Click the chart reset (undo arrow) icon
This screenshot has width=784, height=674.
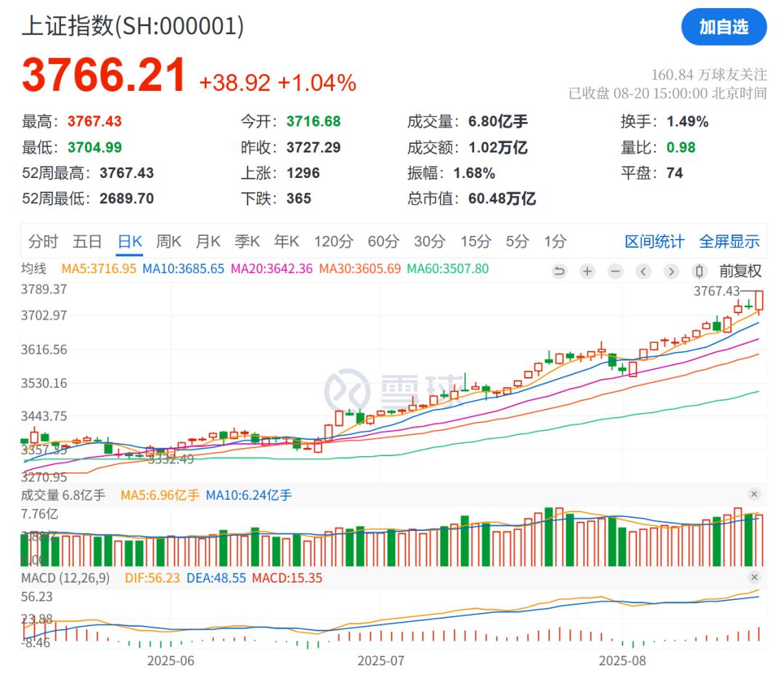pyautogui.click(x=560, y=272)
